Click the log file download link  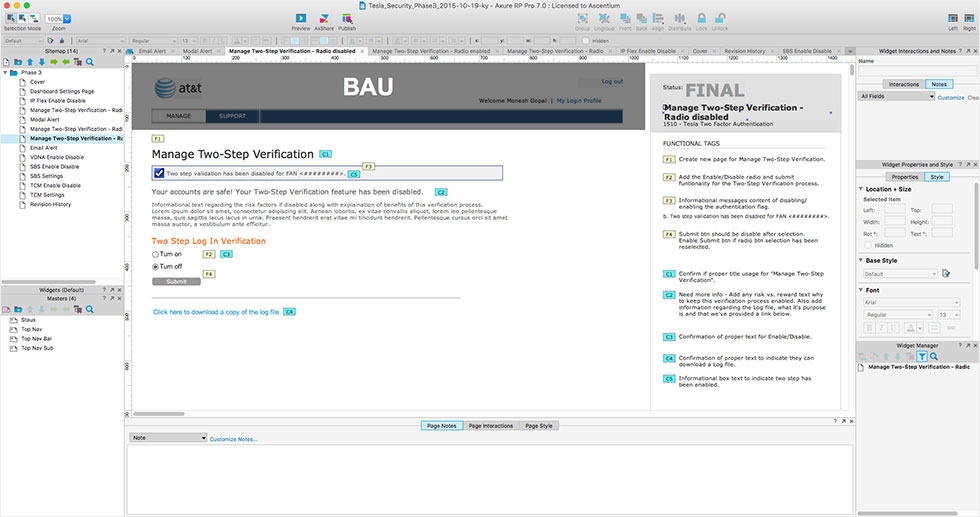(216, 312)
